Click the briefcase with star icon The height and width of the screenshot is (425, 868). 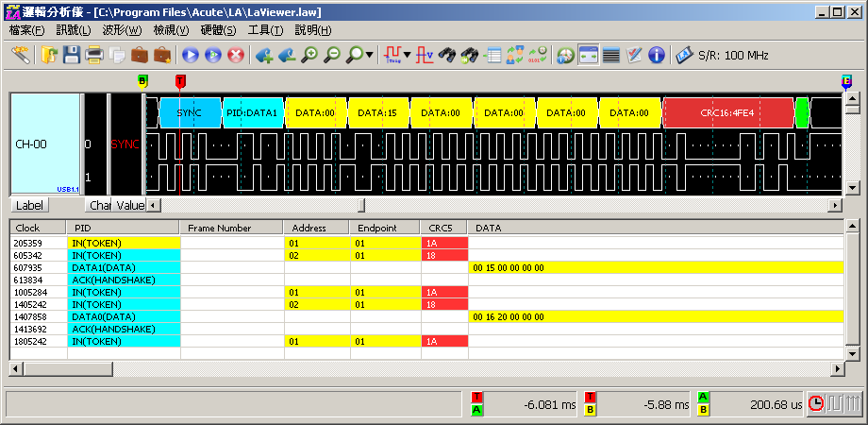(162, 55)
